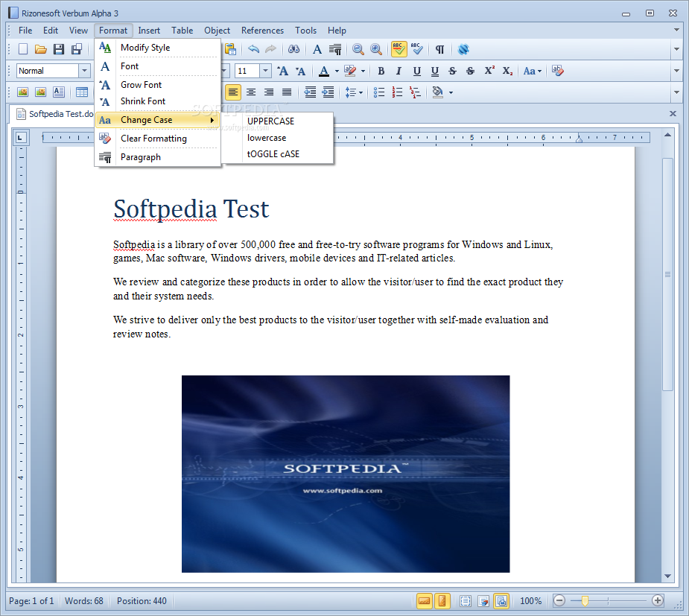Toggle single strikethrough formatting

(x=453, y=71)
